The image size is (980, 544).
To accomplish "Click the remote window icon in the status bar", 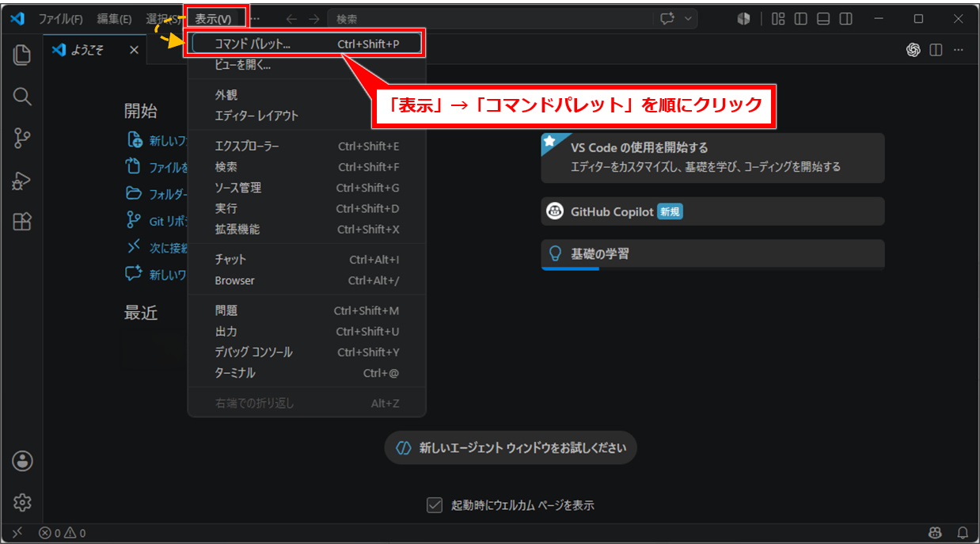I will (x=17, y=533).
